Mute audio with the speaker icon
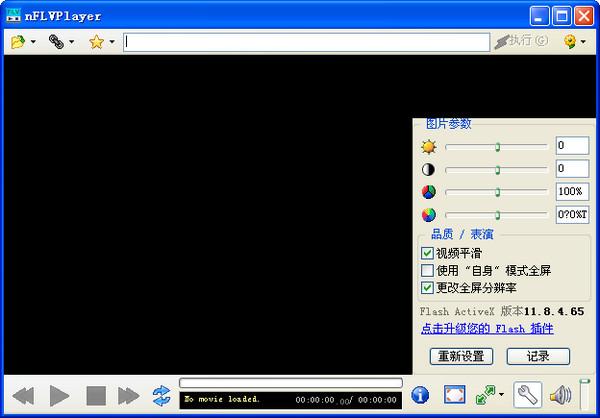The width and height of the screenshot is (600, 418). [559, 395]
